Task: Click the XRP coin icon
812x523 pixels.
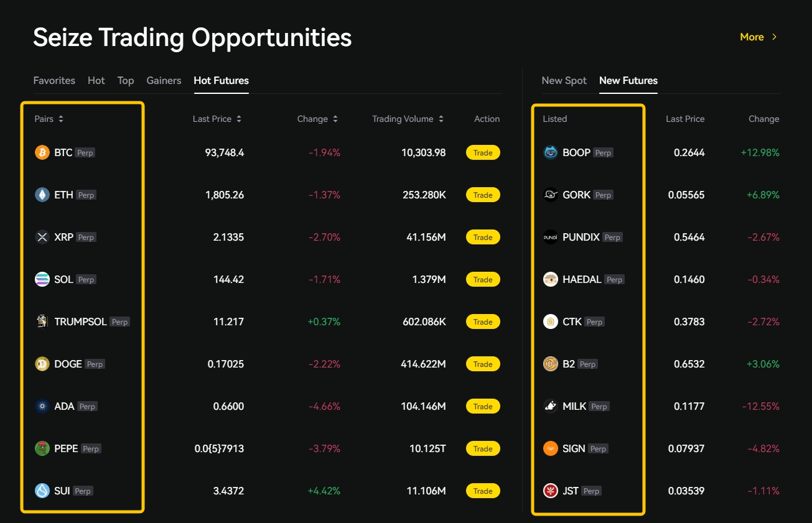Action: [42, 237]
